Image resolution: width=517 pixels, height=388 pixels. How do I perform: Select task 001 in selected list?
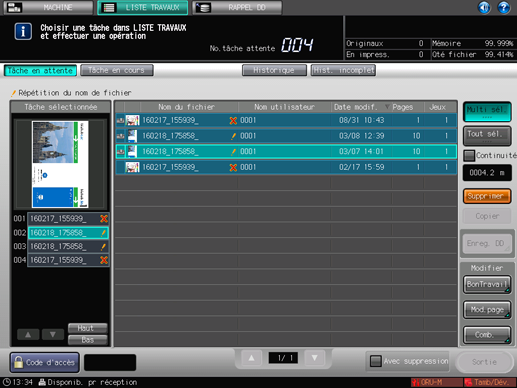(x=68, y=219)
